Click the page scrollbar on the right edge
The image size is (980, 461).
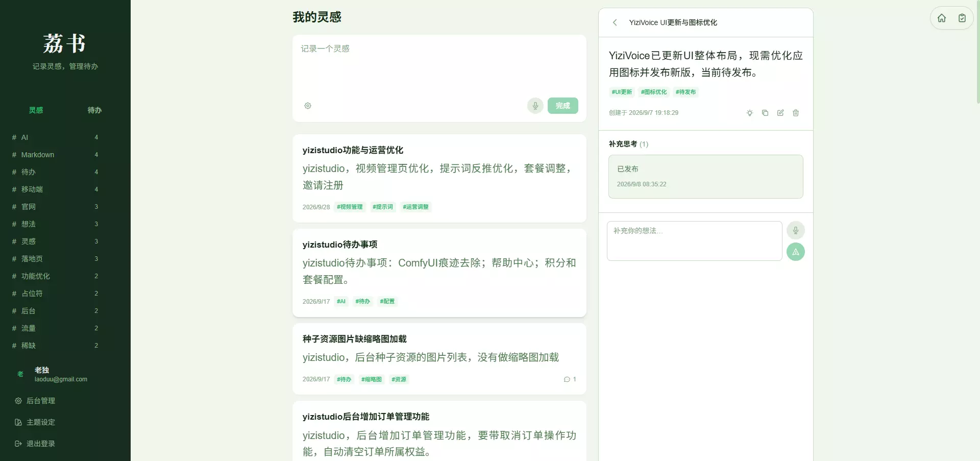pyautogui.click(x=978, y=51)
